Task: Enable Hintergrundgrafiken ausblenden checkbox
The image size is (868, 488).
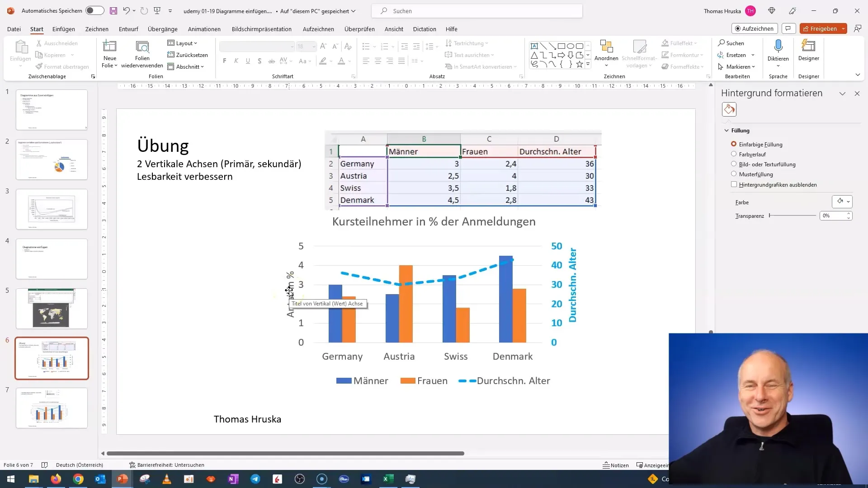Action: [x=736, y=184]
